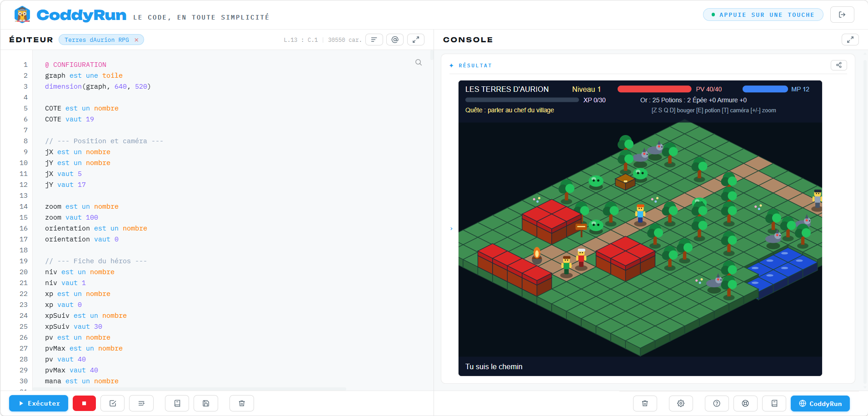Open the console book icon
The width and height of the screenshot is (868, 416).
coord(774,403)
